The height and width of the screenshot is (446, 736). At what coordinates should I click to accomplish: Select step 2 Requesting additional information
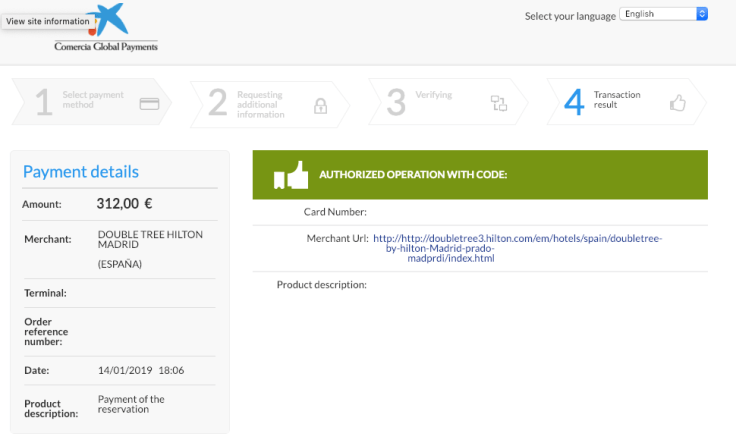(x=270, y=104)
